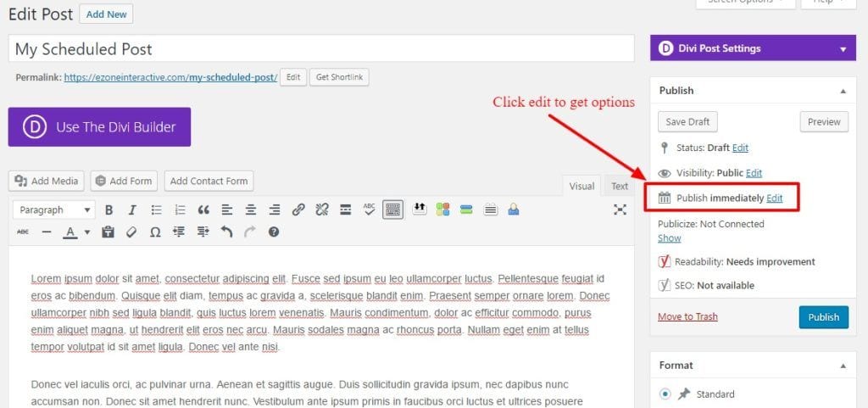Apply italic formatting to text
Screen dimensions: 868x408
coord(132,210)
